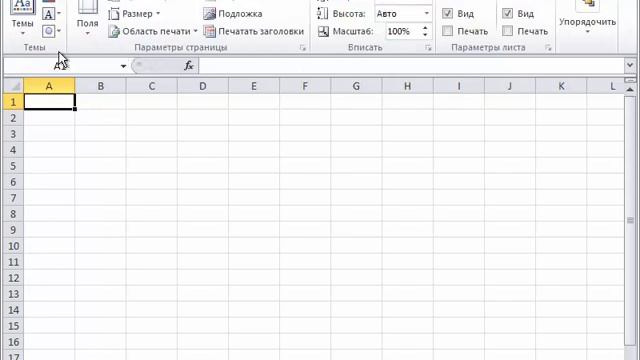
Task: Toggle the Печать checkbox beside the Масштаб spinner
Action: pos(447,31)
